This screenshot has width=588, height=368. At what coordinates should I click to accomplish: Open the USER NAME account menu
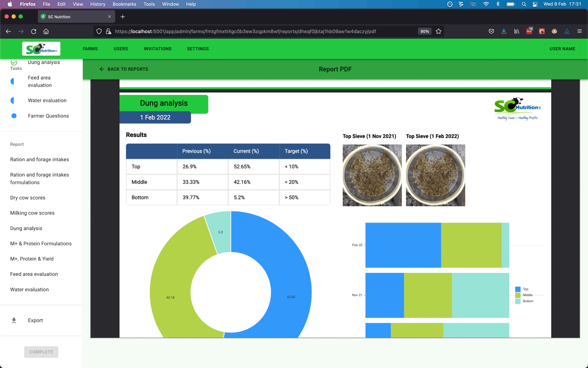point(562,49)
